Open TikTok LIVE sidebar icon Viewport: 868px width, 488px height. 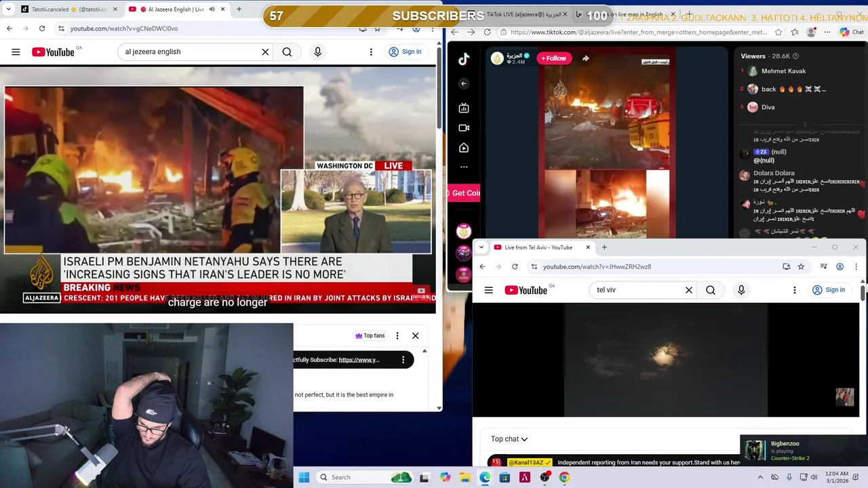click(464, 108)
